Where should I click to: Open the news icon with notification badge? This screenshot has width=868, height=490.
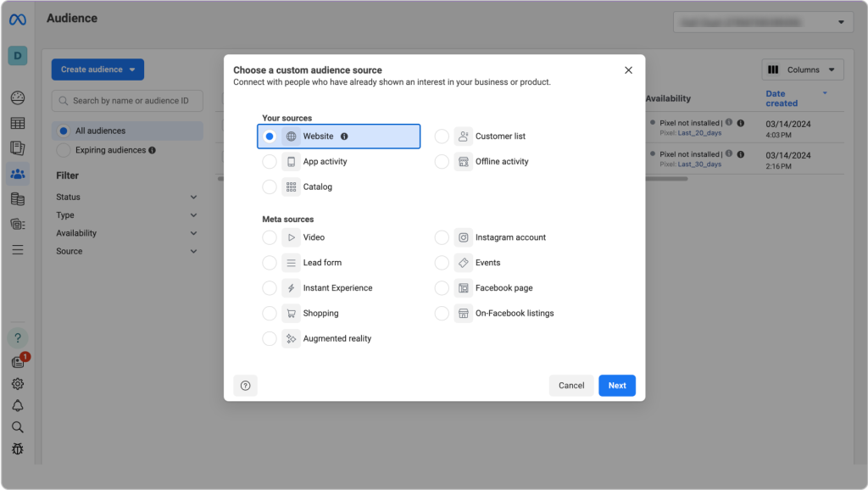[19, 361]
